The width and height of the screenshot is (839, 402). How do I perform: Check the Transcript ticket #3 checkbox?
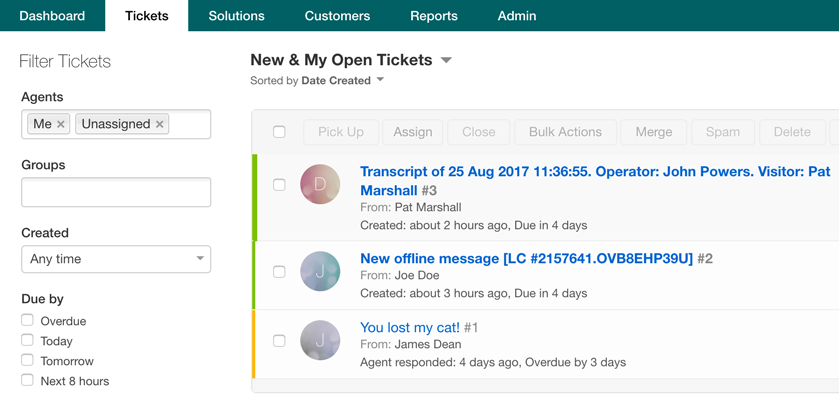[x=279, y=185]
